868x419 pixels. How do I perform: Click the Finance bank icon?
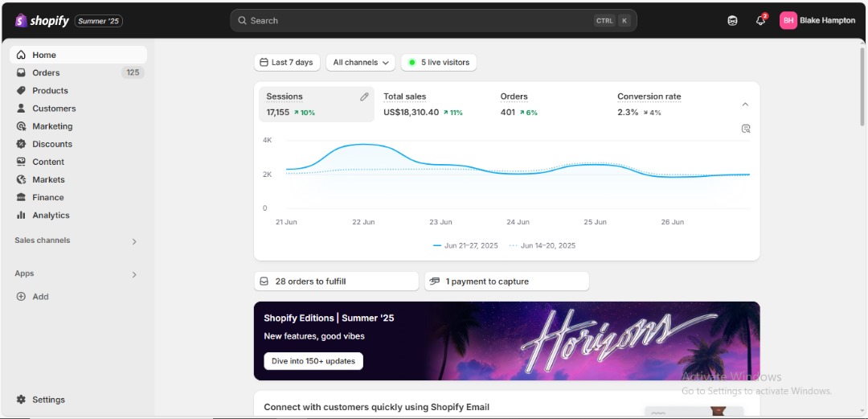click(x=21, y=197)
